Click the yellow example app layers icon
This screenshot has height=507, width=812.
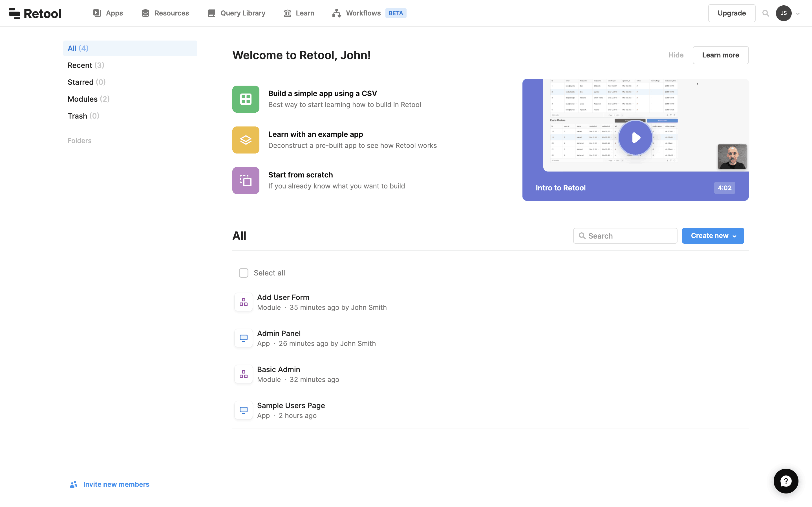(x=246, y=140)
